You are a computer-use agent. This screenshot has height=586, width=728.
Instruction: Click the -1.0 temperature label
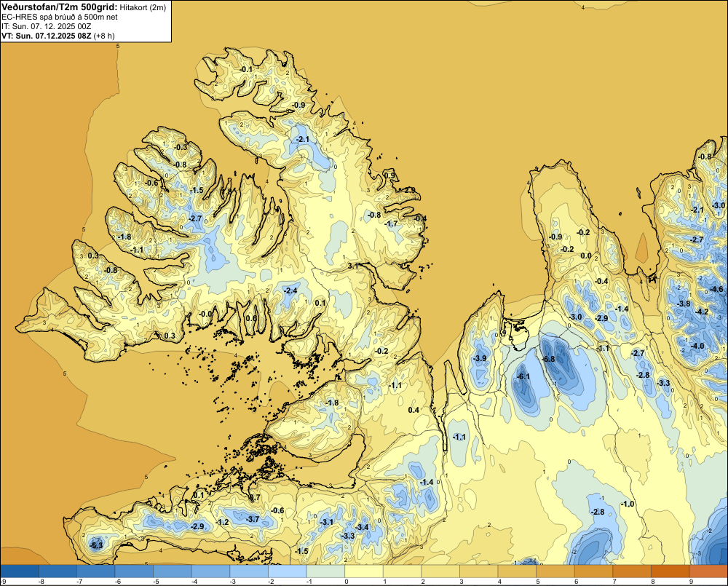(x=628, y=504)
